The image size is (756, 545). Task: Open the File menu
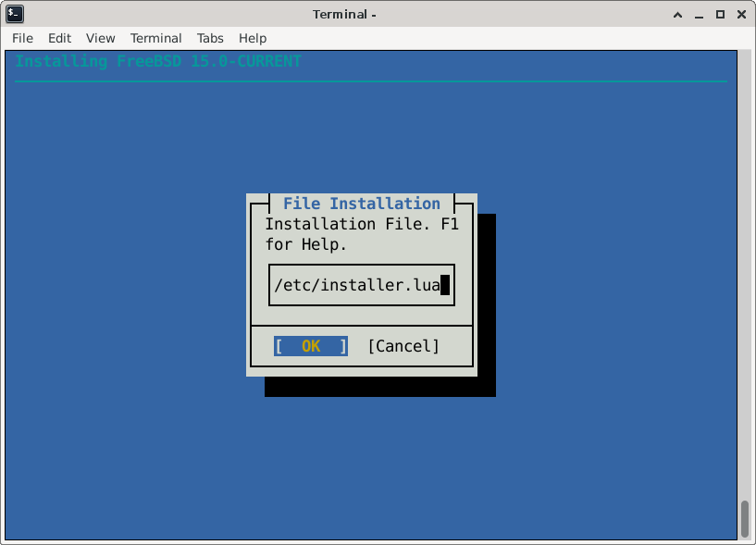tap(22, 38)
